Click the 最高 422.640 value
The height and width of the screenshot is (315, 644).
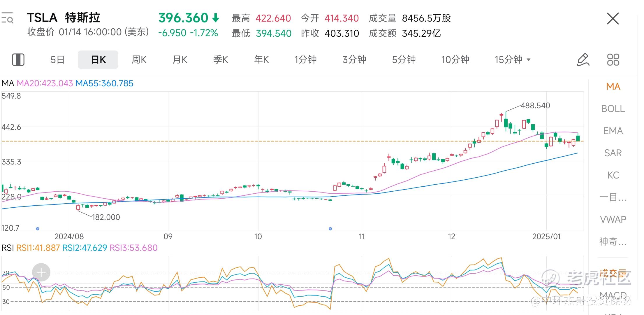[x=273, y=18]
